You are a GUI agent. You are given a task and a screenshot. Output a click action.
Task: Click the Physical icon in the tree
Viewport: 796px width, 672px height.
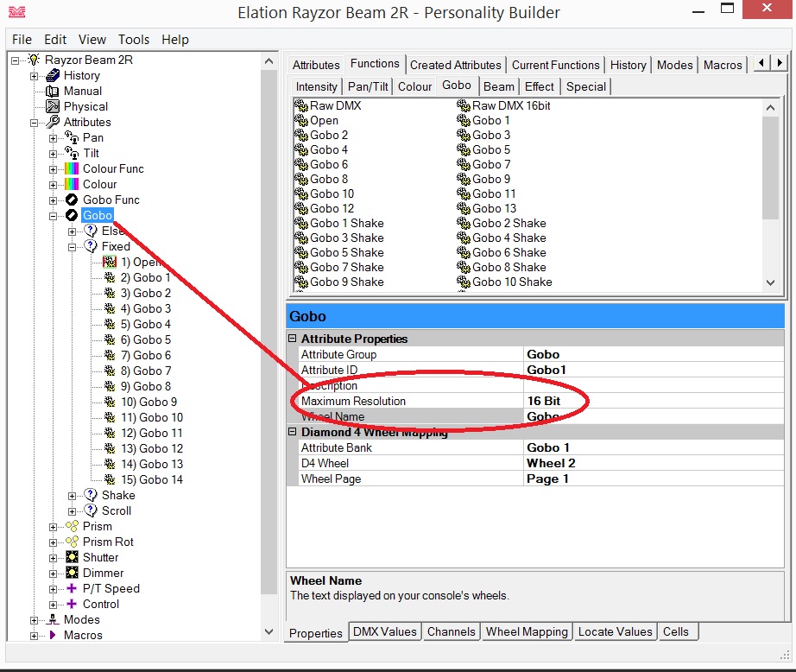[x=53, y=106]
